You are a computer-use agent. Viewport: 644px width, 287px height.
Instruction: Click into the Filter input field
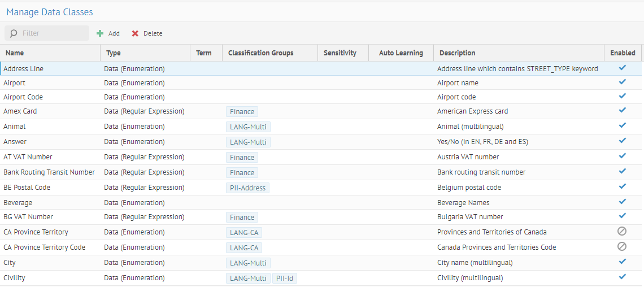coord(54,33)
